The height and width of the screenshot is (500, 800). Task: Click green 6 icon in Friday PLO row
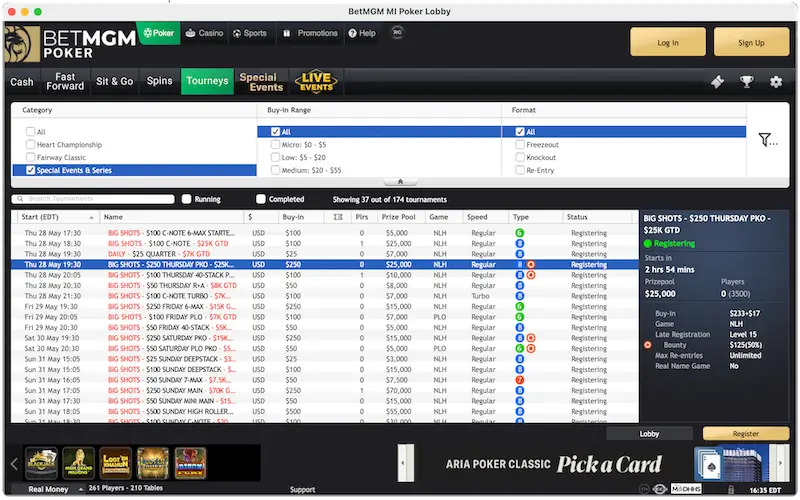click(x=519, y=317)
